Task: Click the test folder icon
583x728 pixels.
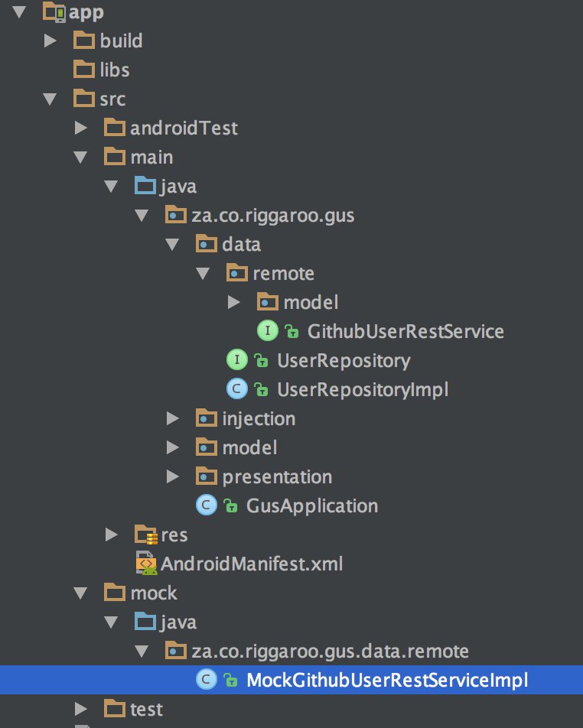Action: [115, 708]
